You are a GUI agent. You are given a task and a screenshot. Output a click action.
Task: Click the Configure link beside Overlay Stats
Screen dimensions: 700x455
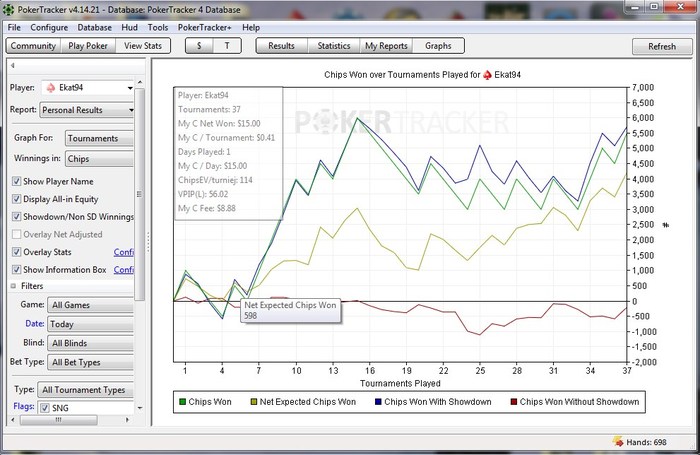pos(124,252)
